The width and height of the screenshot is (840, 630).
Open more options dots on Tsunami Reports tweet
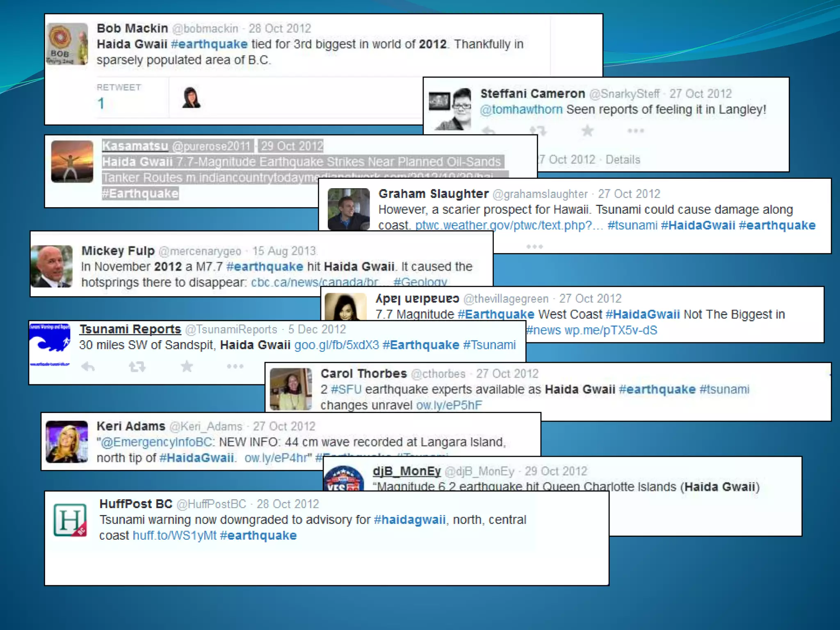(235, 366)
